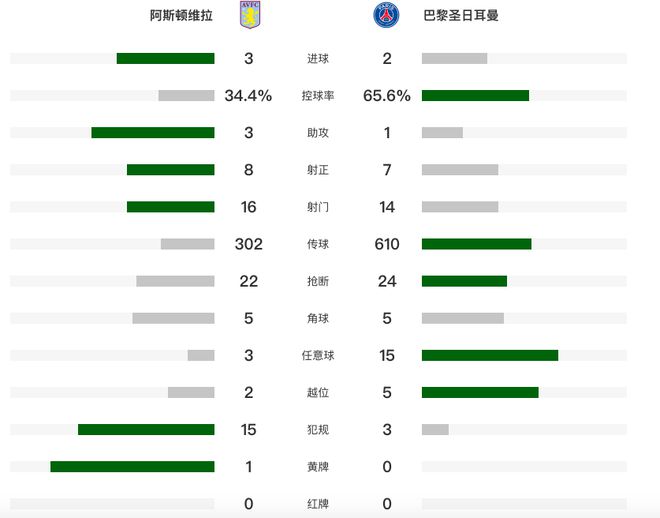The image size is (660, 518).
Task: Click the 抢断 stat label
Action: click(318, 281)
